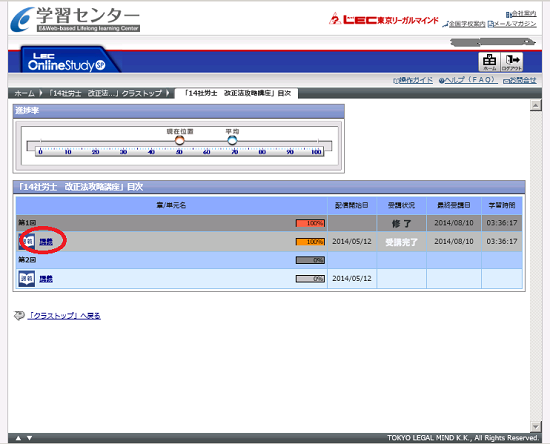Open the メールマガジン link
This screenshot has width=550, height=444.
click(x=512, y=24)
